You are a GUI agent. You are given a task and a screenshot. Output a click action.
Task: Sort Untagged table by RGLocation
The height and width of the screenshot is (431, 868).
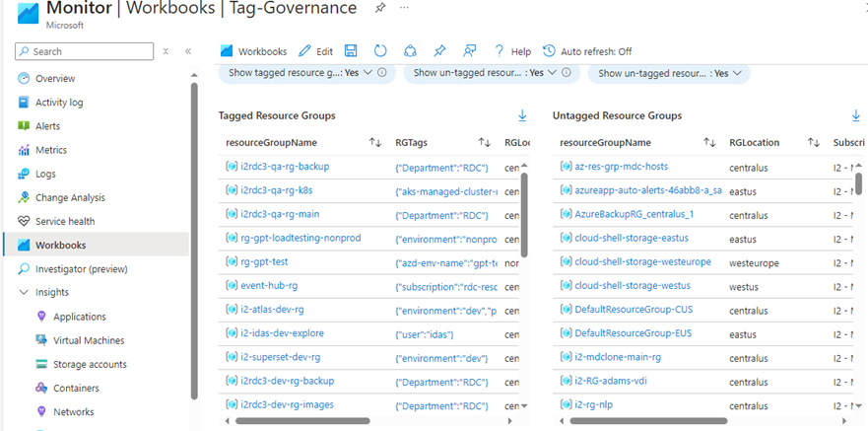(x=813, y=142)
